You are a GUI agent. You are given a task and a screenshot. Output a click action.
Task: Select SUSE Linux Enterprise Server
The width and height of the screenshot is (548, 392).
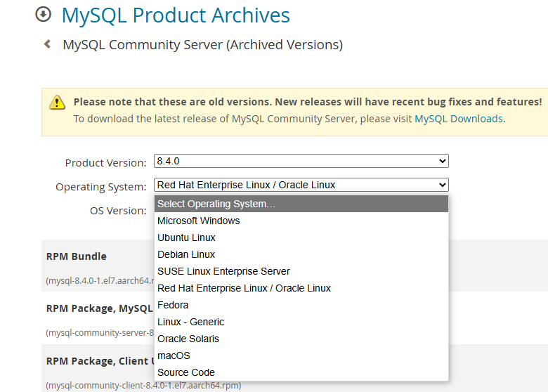click(223, 271)
